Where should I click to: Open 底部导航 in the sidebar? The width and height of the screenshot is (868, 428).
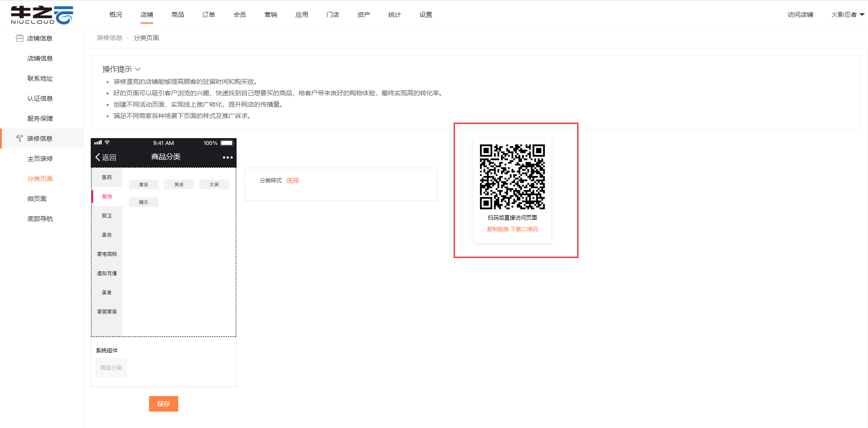click(x=40, y=219)
